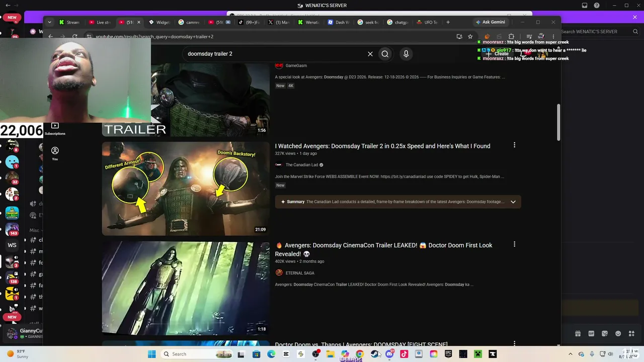Viewport: 644px width, 362px height.
Task: Open Discord from the taskbar
Action: click(389, 354)
